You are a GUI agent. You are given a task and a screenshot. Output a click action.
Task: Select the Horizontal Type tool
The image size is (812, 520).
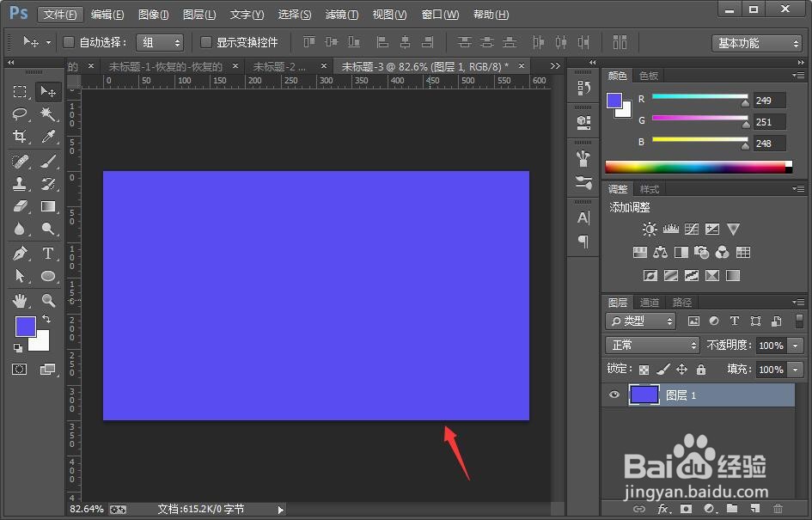48,254
